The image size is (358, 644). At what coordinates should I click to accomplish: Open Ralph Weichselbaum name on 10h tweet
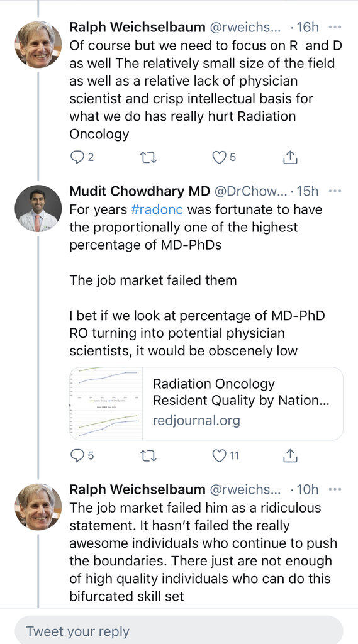pyautogui.click(x=137, y=489)
